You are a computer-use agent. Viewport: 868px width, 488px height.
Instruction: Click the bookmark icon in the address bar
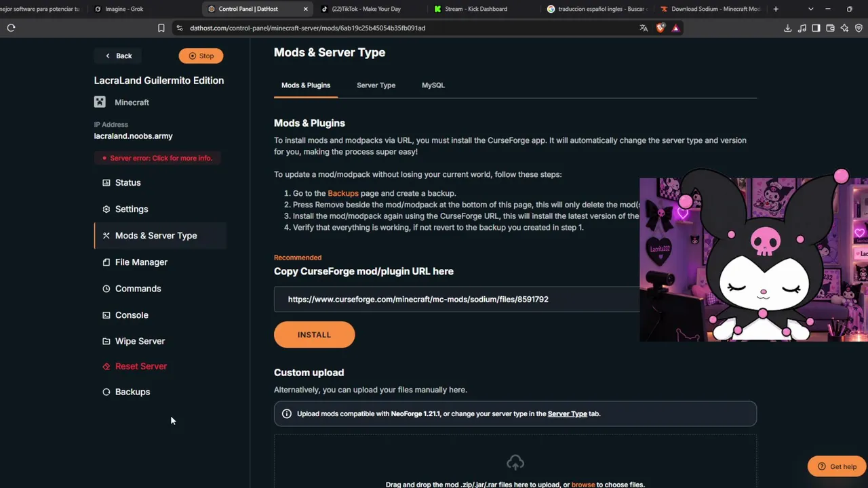coord(161,28)
